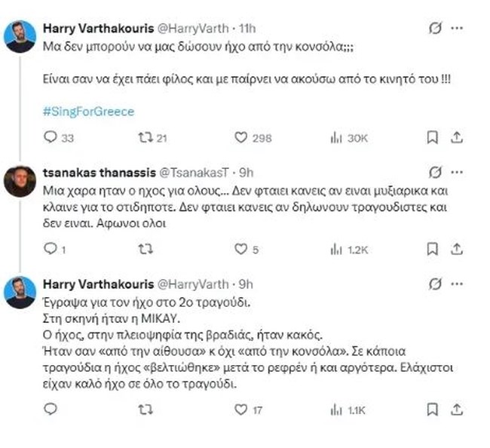The image size is (490, 448).
Task: Bookmark tsanakas thanassis' tweet
Action: [432, 248]
